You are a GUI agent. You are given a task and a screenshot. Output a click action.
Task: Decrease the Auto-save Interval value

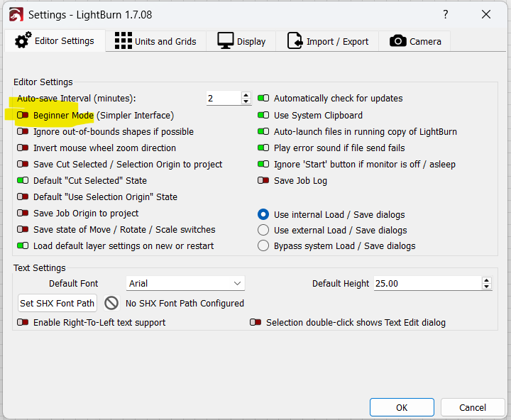[x=246, y=101]
